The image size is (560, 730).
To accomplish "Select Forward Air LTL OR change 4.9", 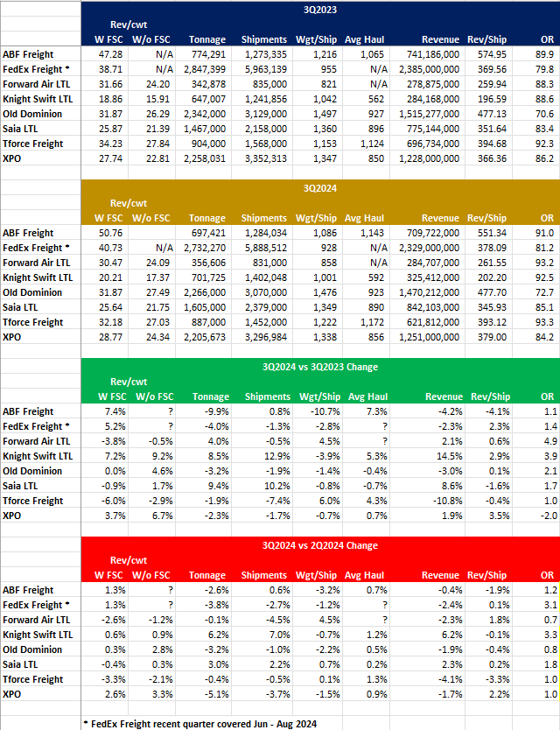I will (x=550, y=441).
